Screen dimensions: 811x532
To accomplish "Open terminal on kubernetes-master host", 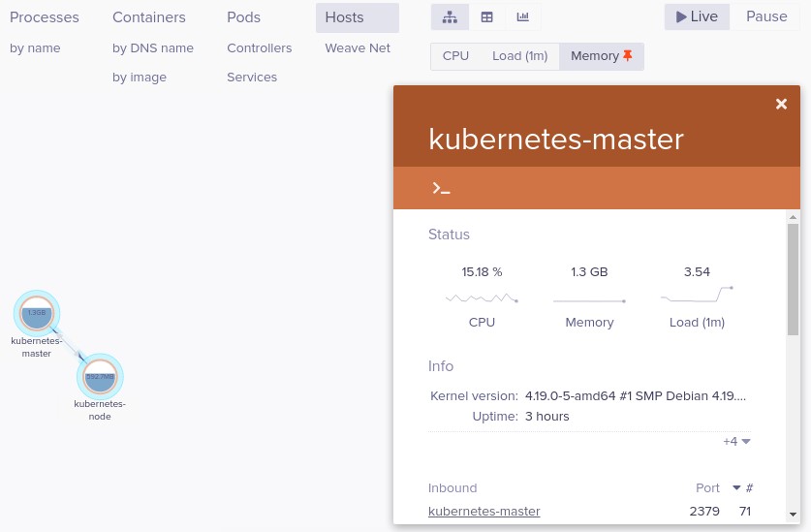I will coord(441,188).
